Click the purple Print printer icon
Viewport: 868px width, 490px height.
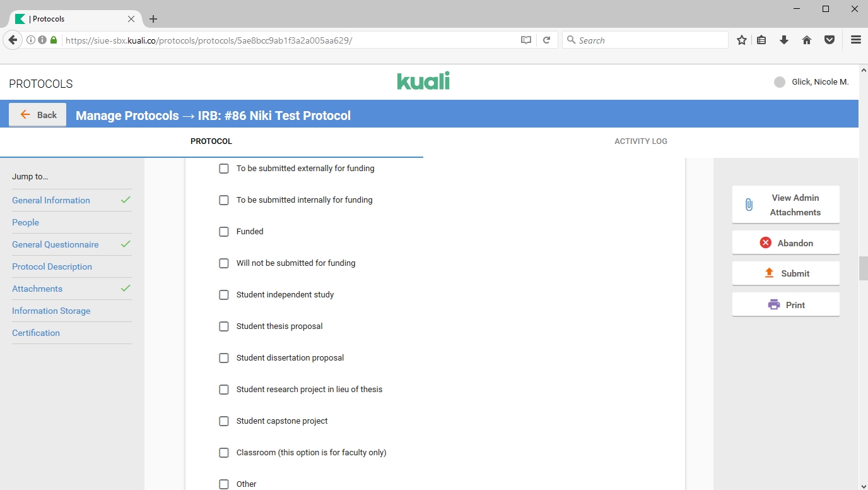pos(773,304)
